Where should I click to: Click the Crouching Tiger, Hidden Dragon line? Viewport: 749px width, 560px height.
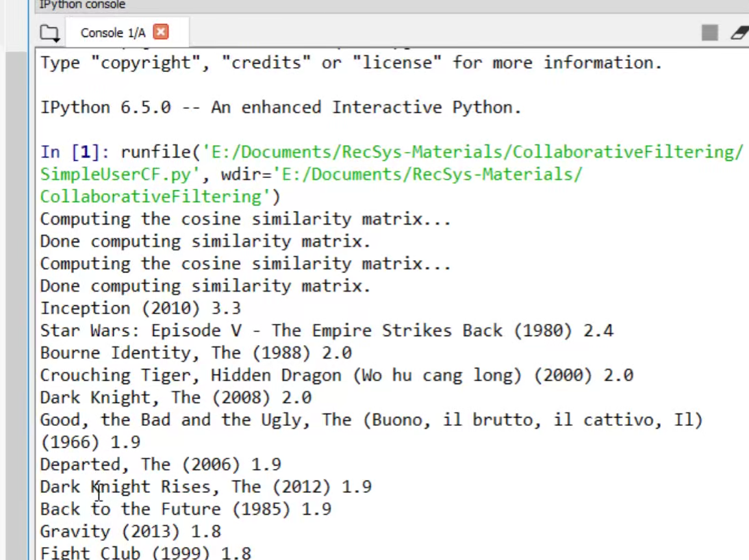coord(336,375)
